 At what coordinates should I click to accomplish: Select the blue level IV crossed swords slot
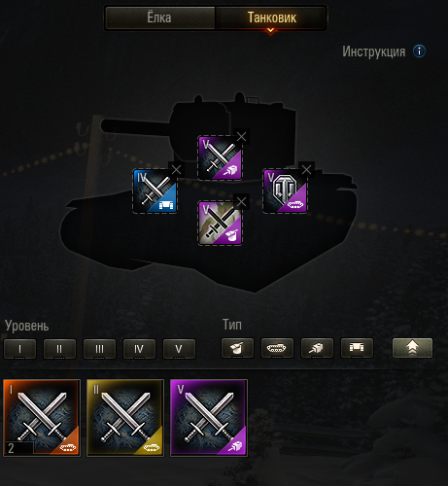[x=155, y=191]
